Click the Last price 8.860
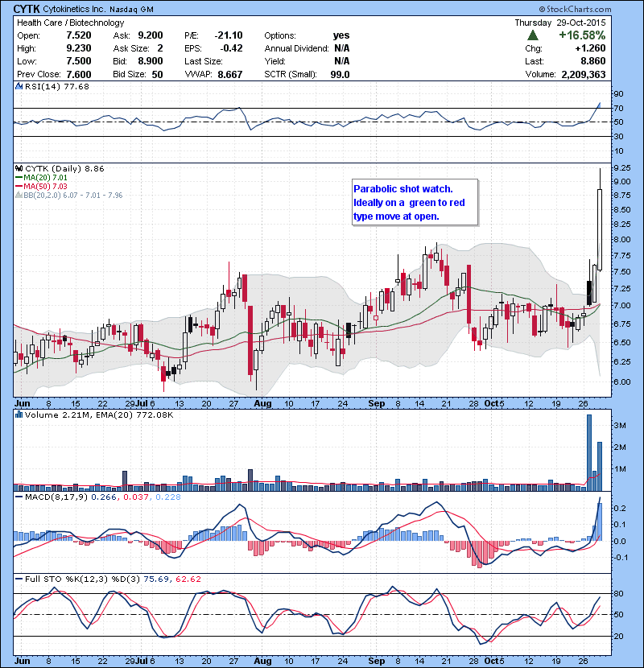Image resolution: width=644 pixels, height=668 pixels. coord(592,61)
